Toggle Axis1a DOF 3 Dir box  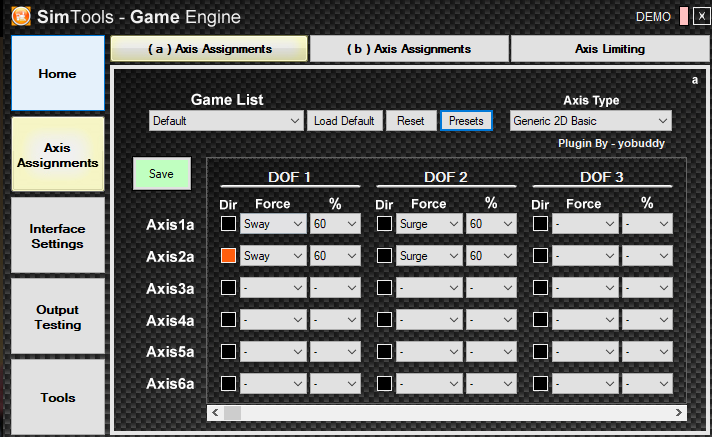point(540,223)
